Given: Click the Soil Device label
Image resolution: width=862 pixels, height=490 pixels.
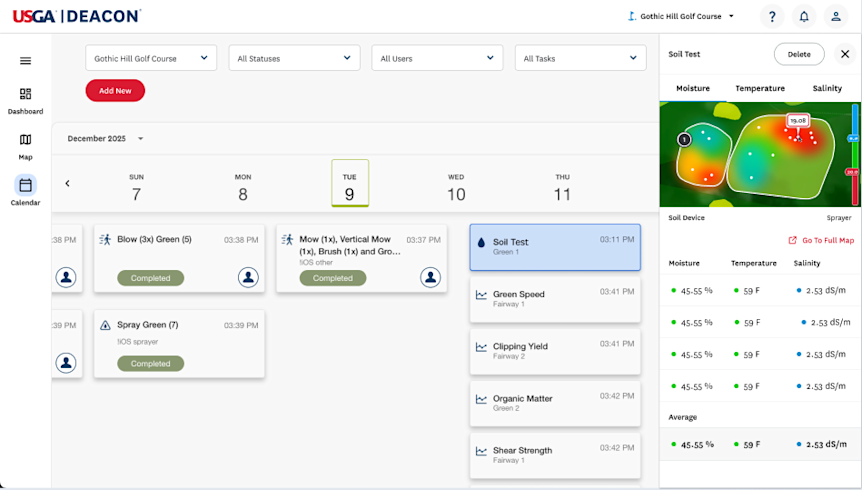Looking at the screenshot, I should (x=686, y=218).
